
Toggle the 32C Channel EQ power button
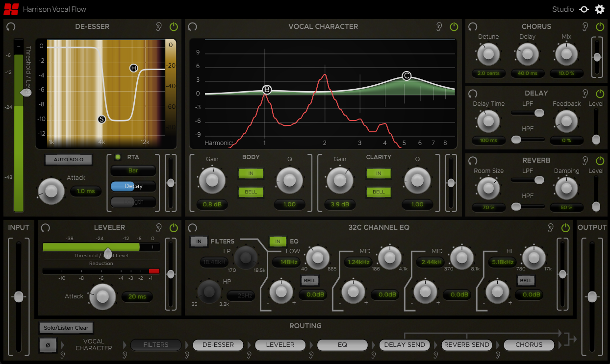coord(566,228)
